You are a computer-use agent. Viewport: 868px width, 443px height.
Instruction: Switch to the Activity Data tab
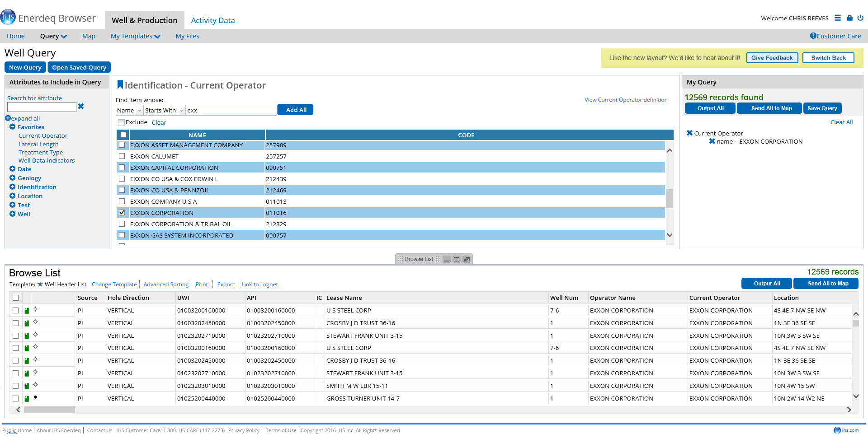212,20
